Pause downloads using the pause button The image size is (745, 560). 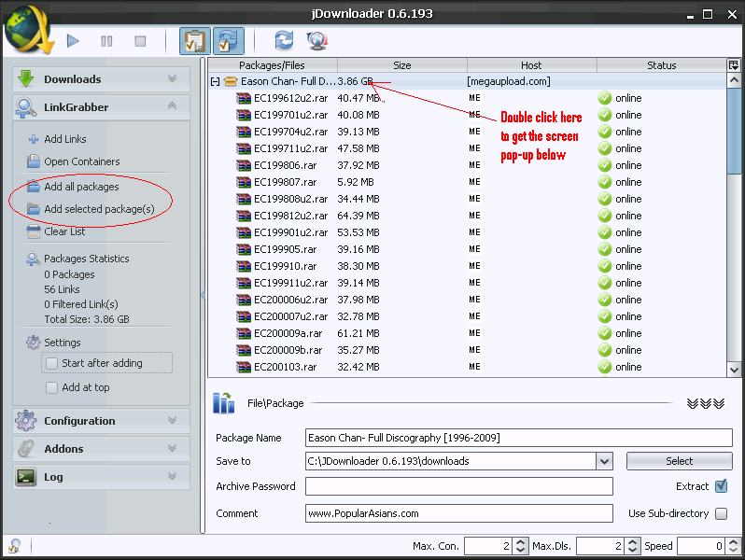(106, 41)
